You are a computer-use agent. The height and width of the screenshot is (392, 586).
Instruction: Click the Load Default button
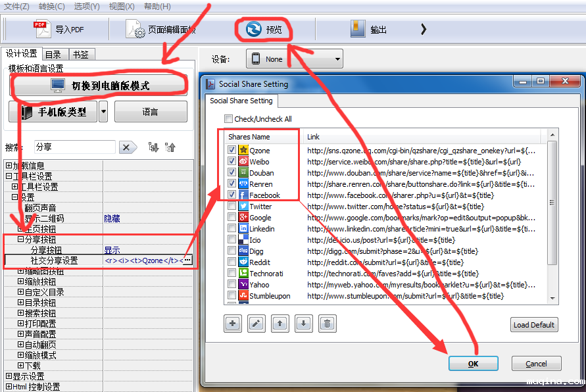[x=534, y=325]
